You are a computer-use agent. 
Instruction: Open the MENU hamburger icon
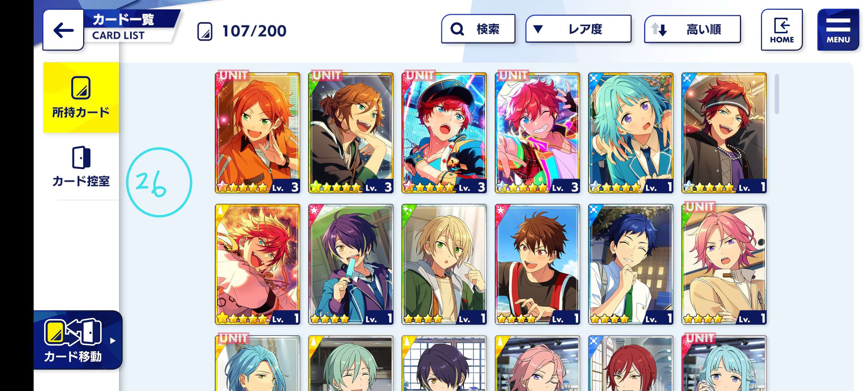pyautogui.click(x=838, y=30)
